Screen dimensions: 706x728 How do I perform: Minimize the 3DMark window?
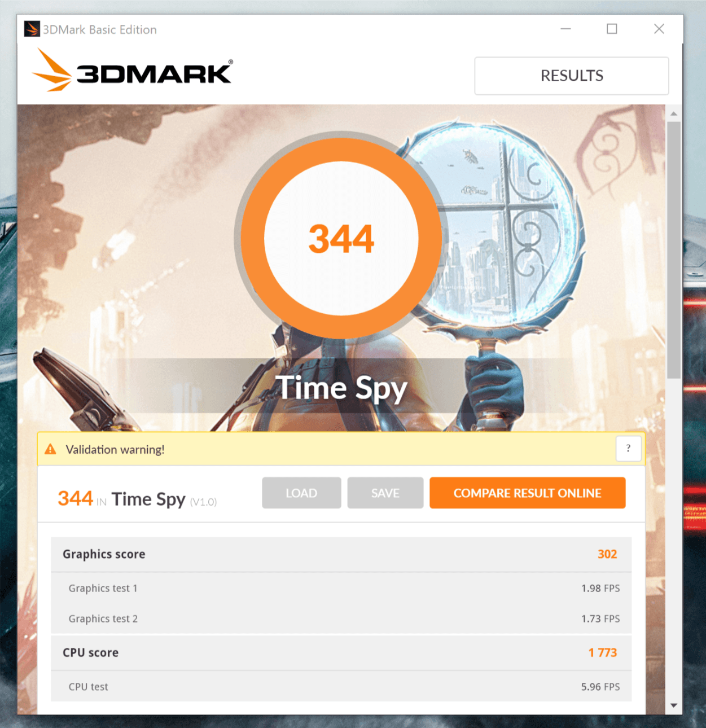pos(565,29)
